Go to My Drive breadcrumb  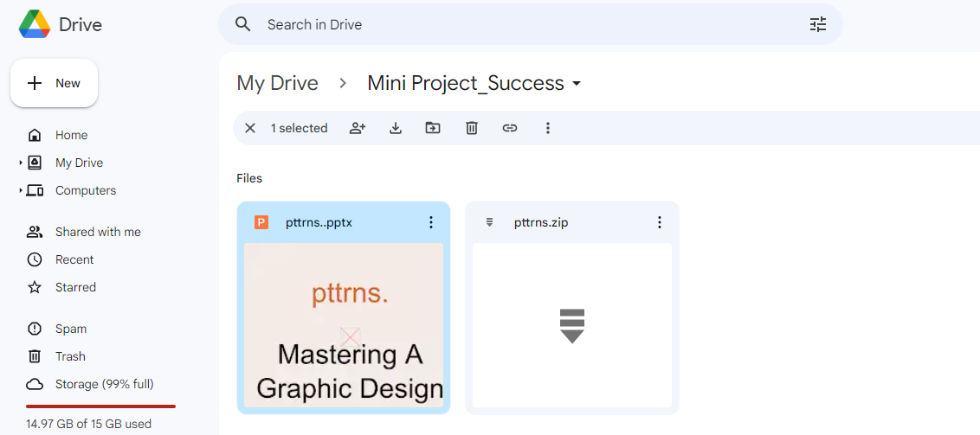pyautogui.click(x=277, y=83)
